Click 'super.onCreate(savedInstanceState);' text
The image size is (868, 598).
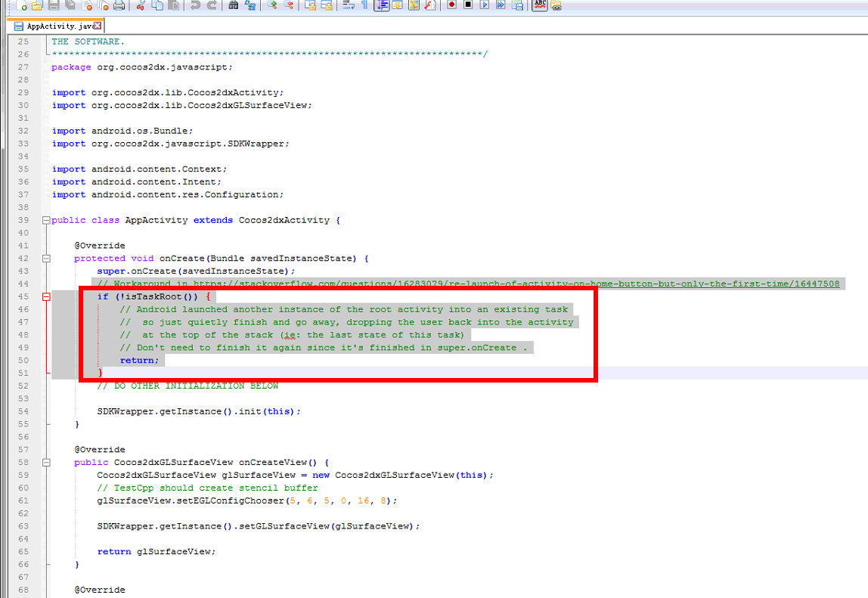click(x=196, y=271)
